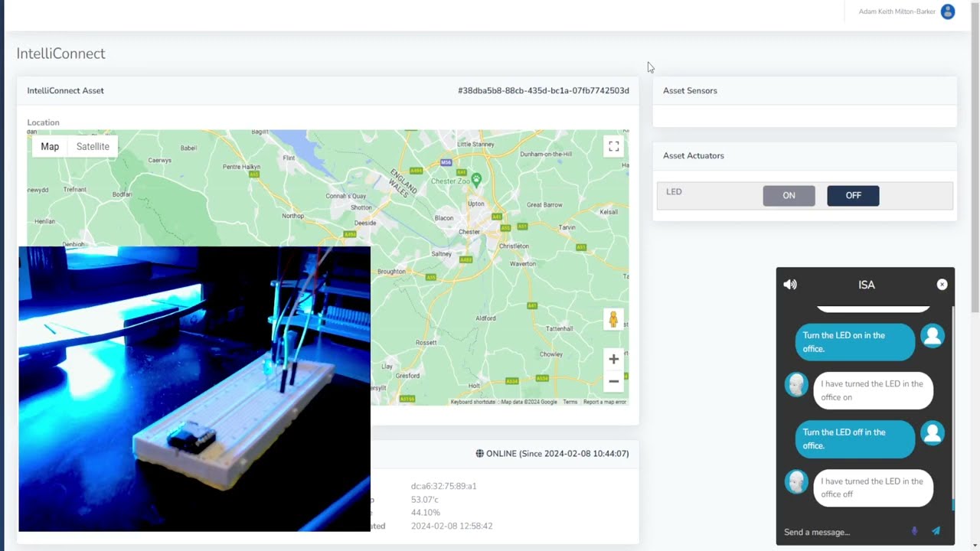Click the Send a message input field

coord(842,532)
